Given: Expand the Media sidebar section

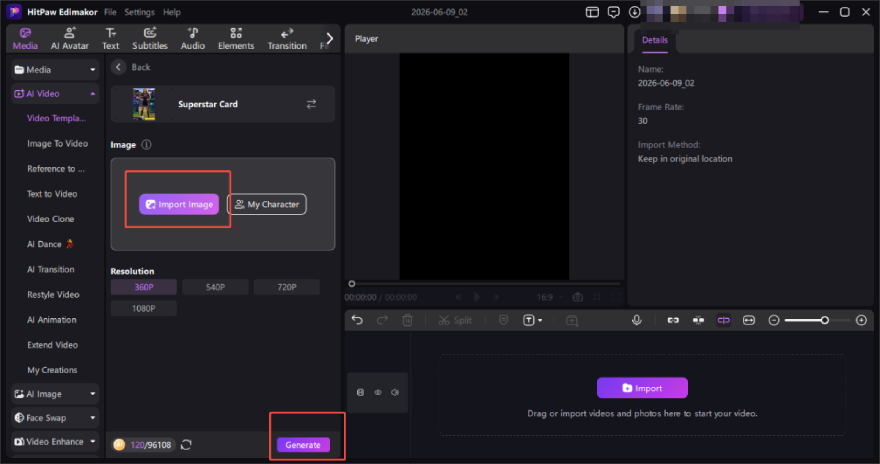Looking at the screenshot, I should pos(55,70).
